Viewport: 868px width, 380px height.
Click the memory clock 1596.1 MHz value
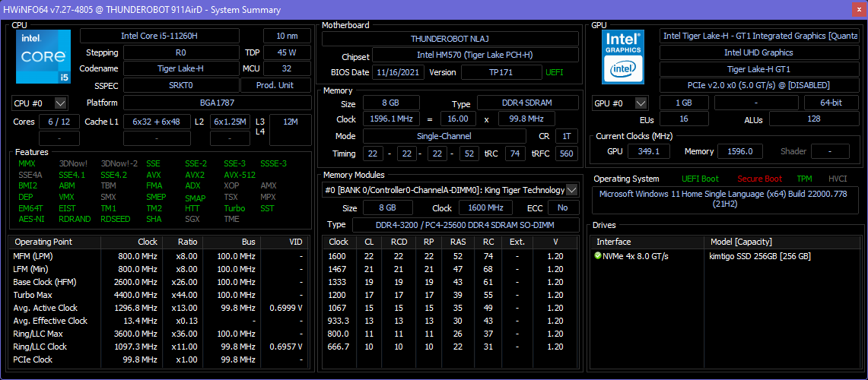point(391,119)
